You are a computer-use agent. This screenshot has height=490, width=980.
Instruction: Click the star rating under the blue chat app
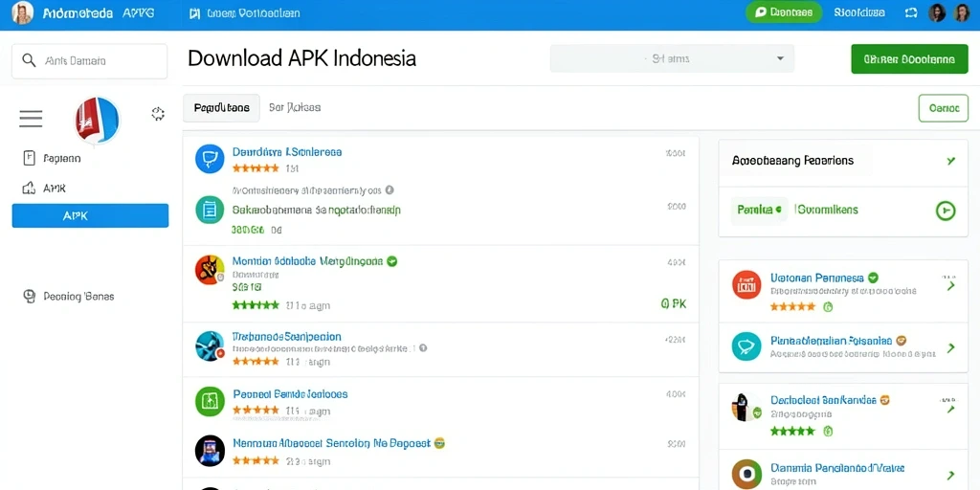pos(256,168)
